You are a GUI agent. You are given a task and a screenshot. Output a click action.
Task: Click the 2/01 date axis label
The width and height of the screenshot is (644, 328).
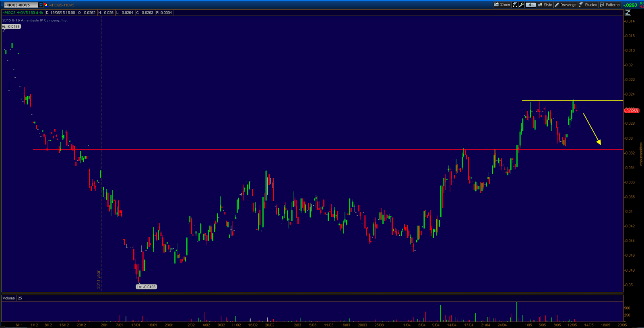click(104, 325)
